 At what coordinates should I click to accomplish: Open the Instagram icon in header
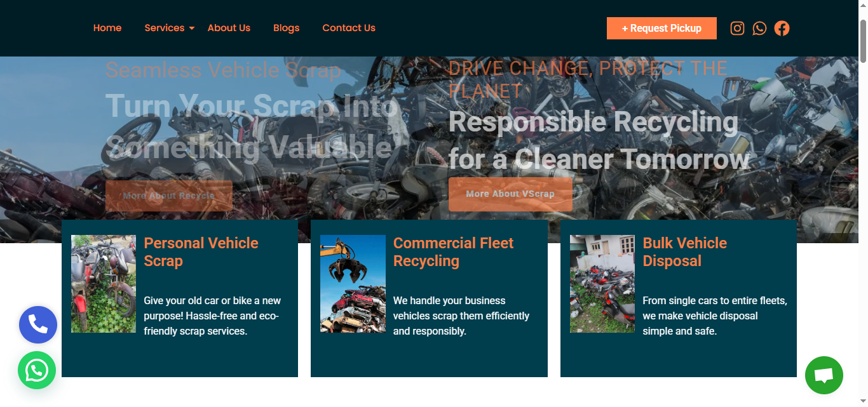coord(737,28)
